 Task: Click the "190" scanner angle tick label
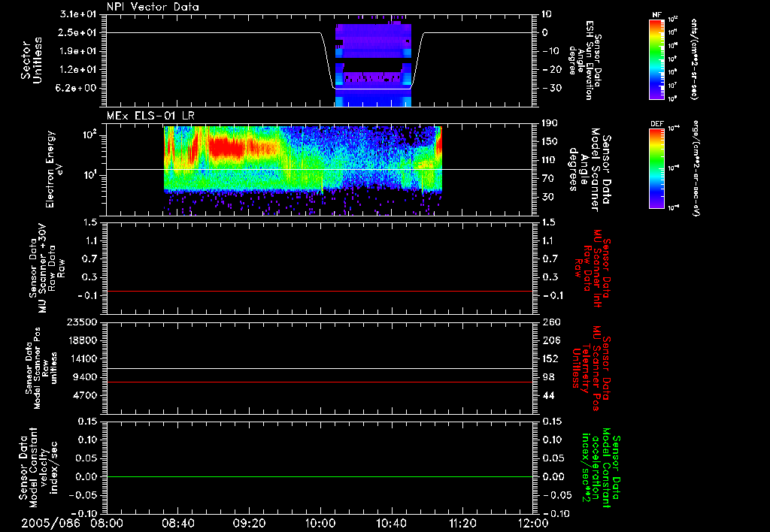pyautogui.click(x=550, y=123)
